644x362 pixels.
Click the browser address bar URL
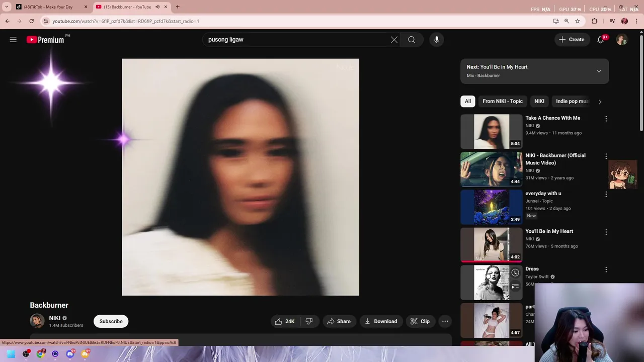point(126,21)
